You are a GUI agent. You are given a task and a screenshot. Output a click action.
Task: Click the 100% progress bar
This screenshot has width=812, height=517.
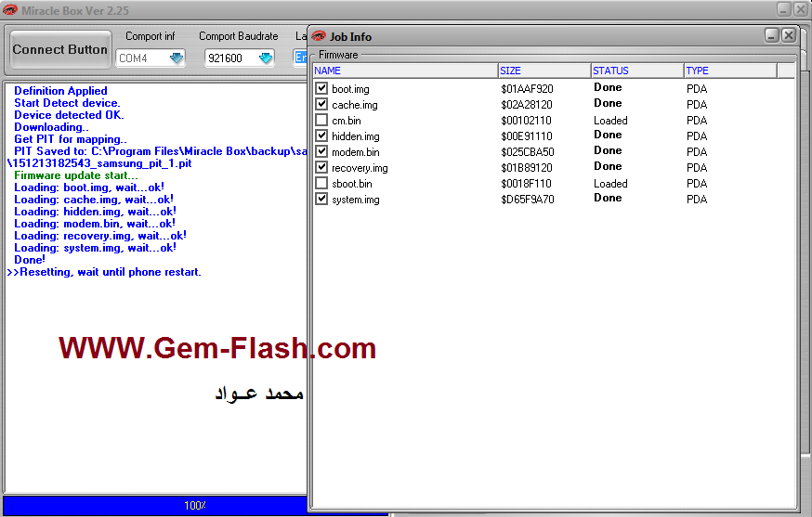195,505
